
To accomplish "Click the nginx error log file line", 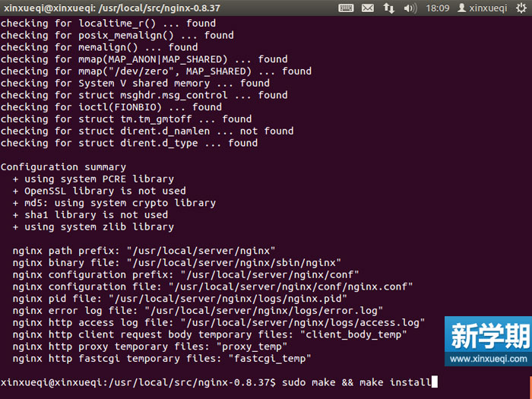I will point(196,311).
